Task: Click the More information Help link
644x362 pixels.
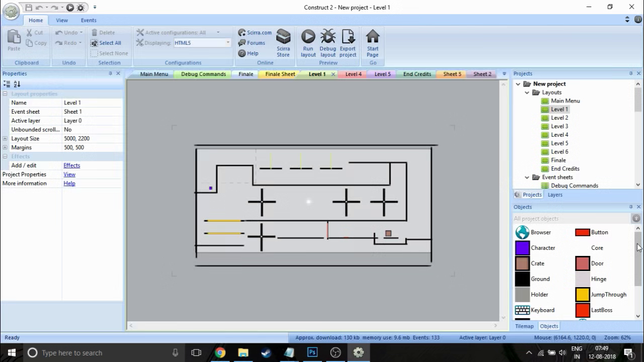Action: (x=69, y=184)
